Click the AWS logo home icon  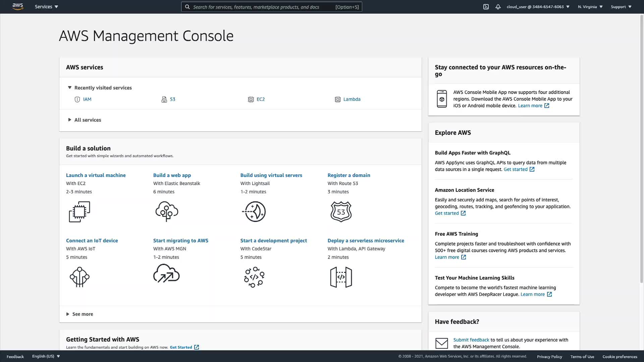point(18,7)
